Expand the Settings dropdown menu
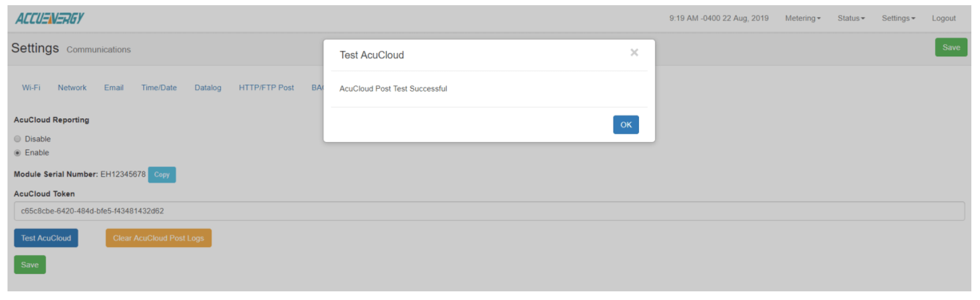Viewport: 980px width, 300px height. point(898,18)
